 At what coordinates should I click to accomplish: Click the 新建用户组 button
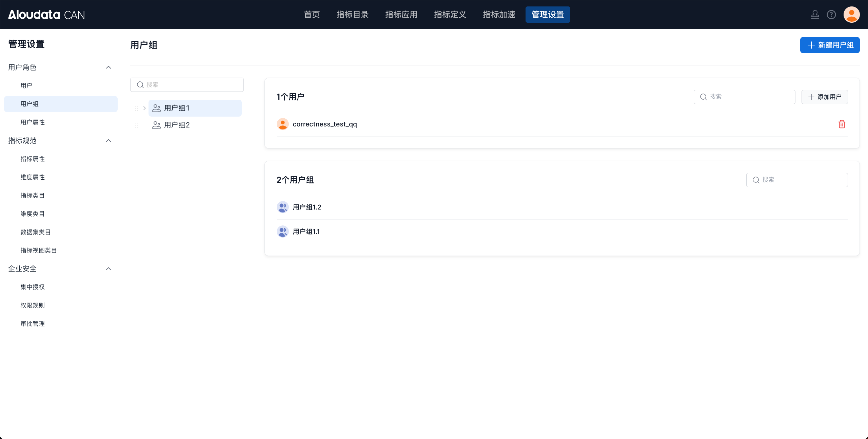point(830,45)
